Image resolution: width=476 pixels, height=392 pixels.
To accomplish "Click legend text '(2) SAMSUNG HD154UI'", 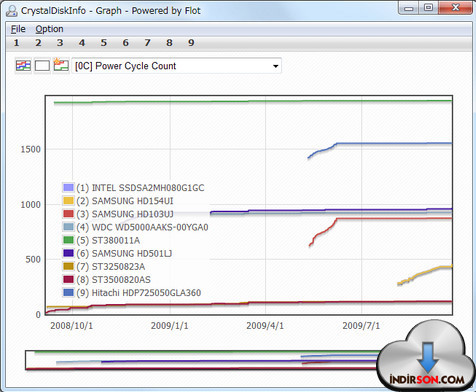I will pos(125,201).
